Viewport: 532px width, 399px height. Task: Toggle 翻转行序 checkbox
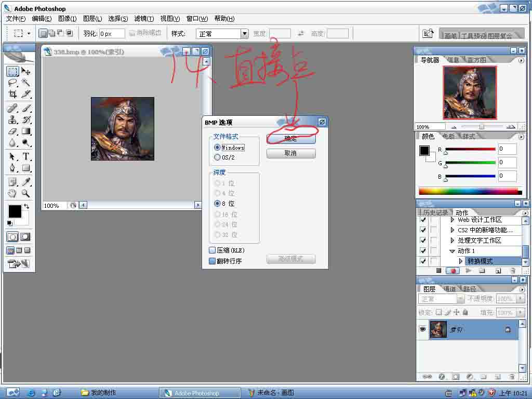pos(212,261)
